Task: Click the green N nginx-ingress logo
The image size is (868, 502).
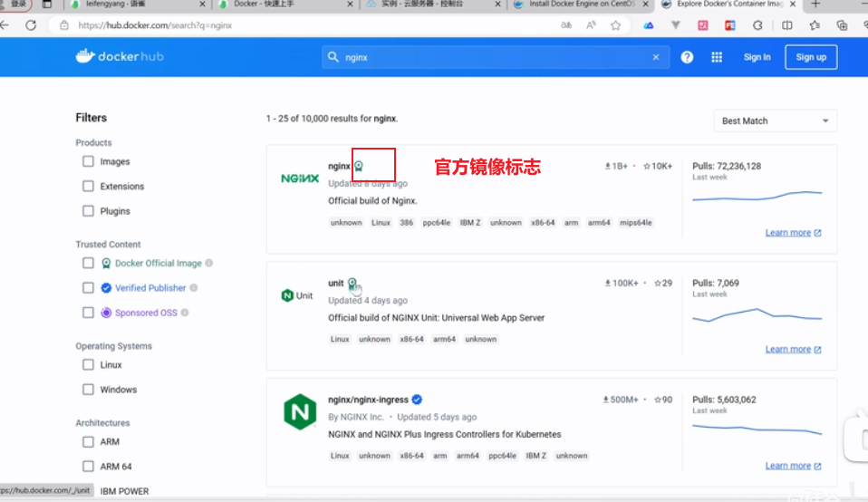Action: pyautogui.click(x=300, y=411)
